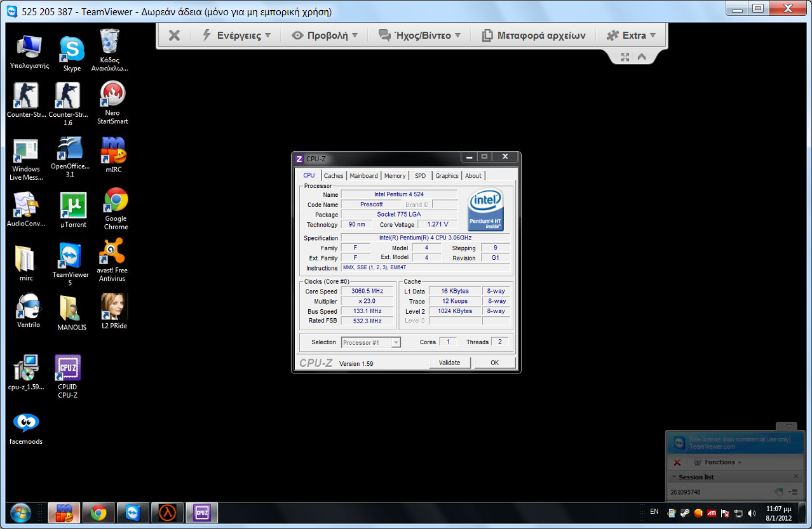This screenshot has height=529, width=812.
Task: Open the Recycle Bin (Κάδος Ανακύκλωσης) icon
Action: coord(110,50)
